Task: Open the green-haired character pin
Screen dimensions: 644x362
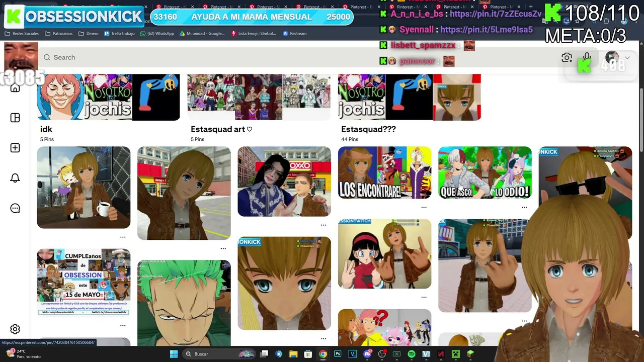Action: pyautogui.click(x=184, y=303)
